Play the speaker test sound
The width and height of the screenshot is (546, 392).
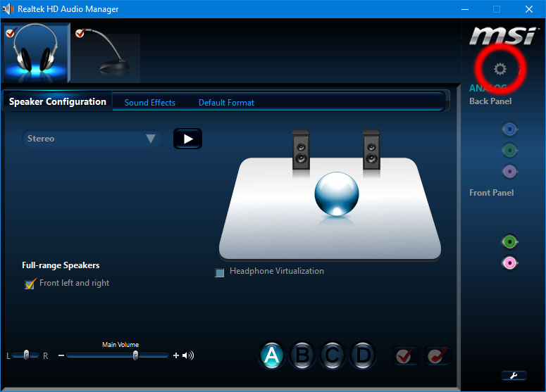coord(187,139)
